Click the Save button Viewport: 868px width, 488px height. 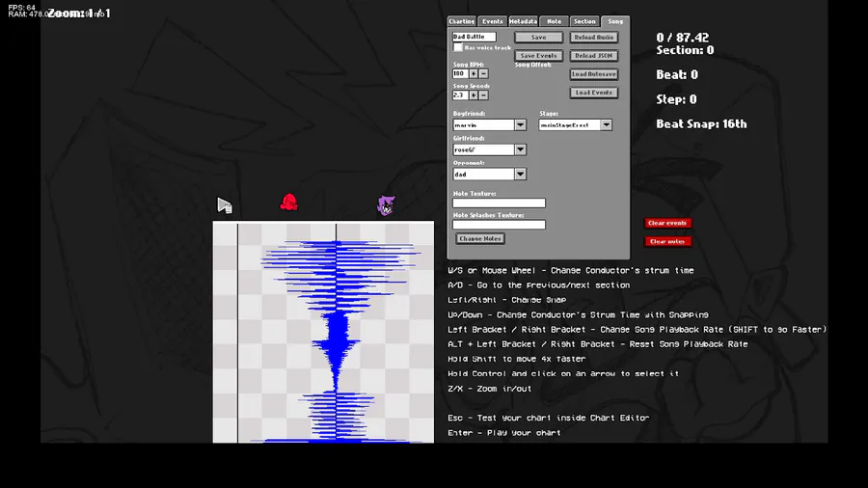click(538, 37)
